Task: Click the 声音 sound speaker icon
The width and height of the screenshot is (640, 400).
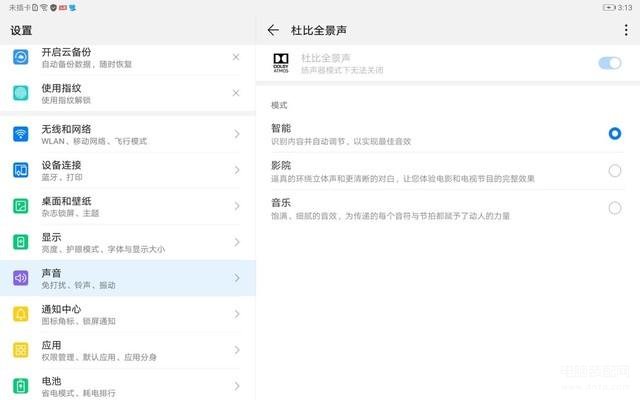Action: tap(21, 278)
